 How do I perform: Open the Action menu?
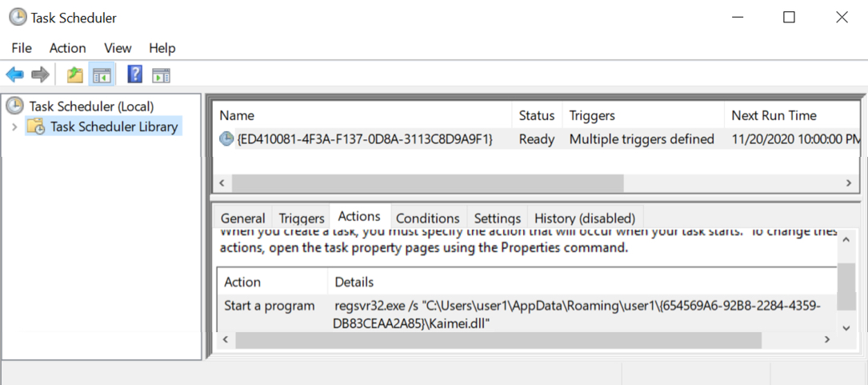[67, 48]
